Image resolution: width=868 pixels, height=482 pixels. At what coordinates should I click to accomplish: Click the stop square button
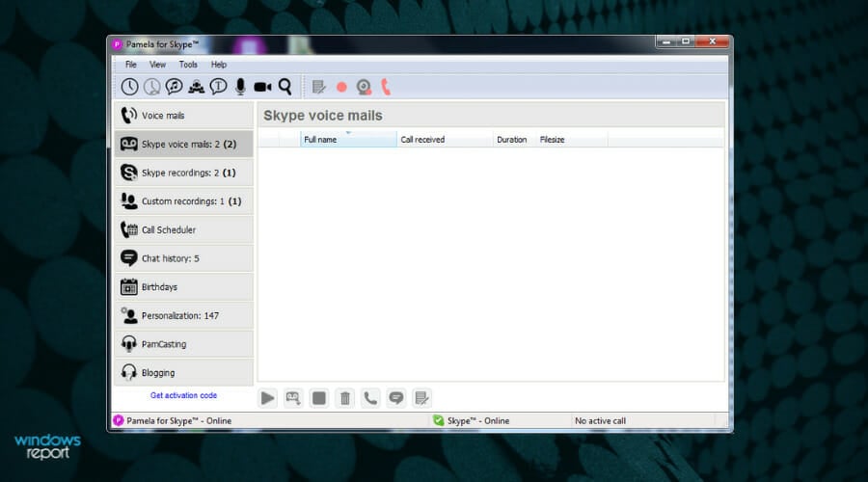coord(319,398)
